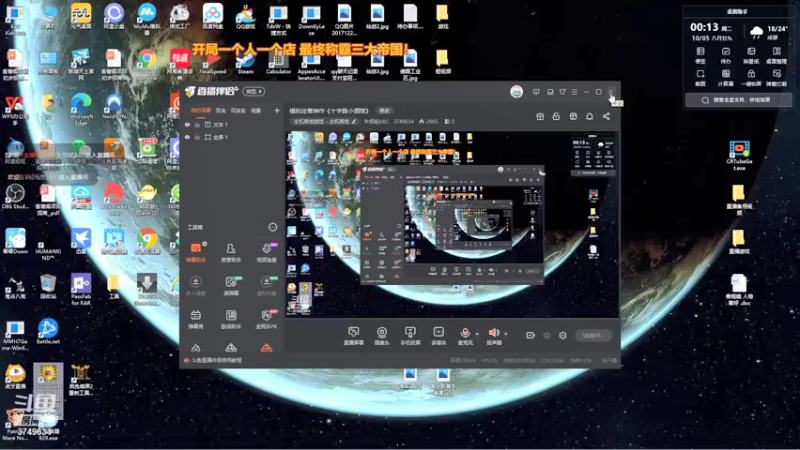Screen dimensions: 800x450
Task: Click the lock icon in the stream header
Action: tap(556, 116)
